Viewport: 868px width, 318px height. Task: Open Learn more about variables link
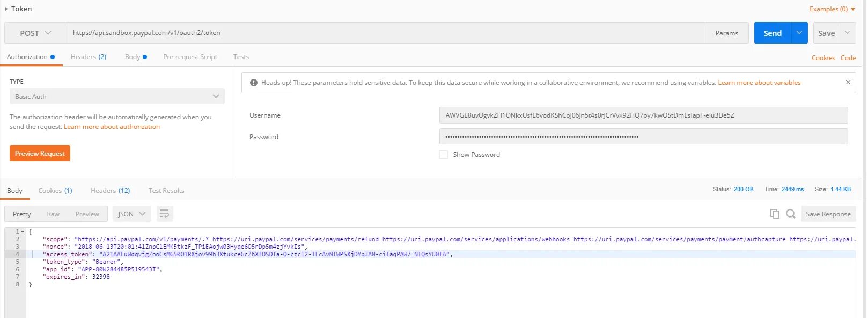(759, 82)
